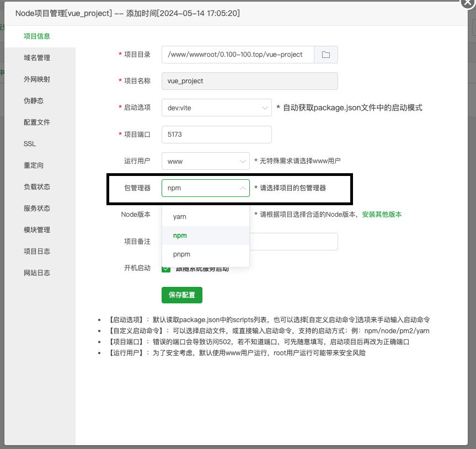Viewport: 476px width, 449px height.
Task: View the 服务状态 tab
Action: click(40, 209)
